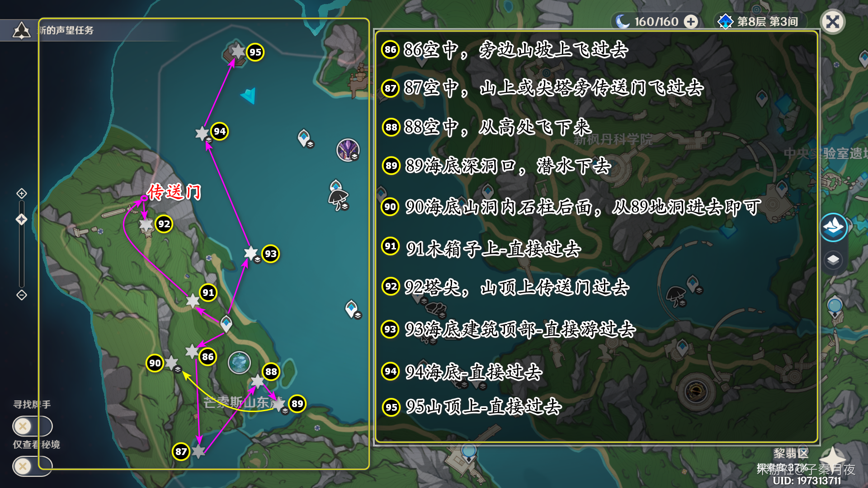Click the 新的声望任务 quest text
Screen dimensions: 868x488
coord(66,30)
